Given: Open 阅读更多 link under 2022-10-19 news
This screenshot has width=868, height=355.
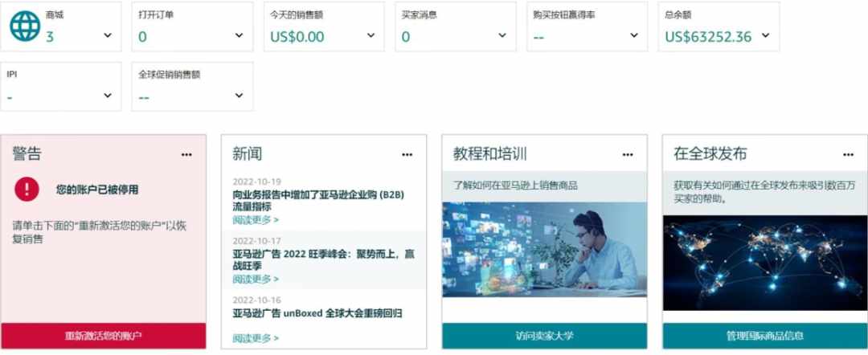Looking at the screenshot, I should pos(256,220).
